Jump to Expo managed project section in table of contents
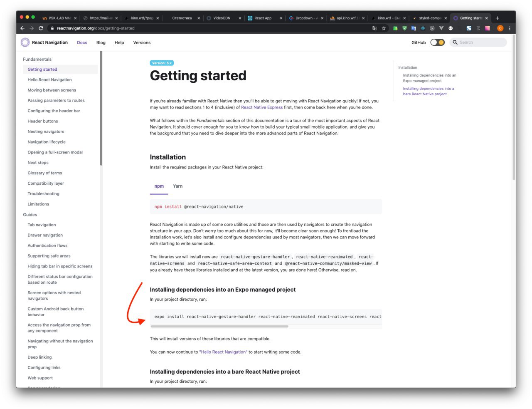Image resolution: width=532 pixels, height=409 pixels. click(x=429, y=78)
